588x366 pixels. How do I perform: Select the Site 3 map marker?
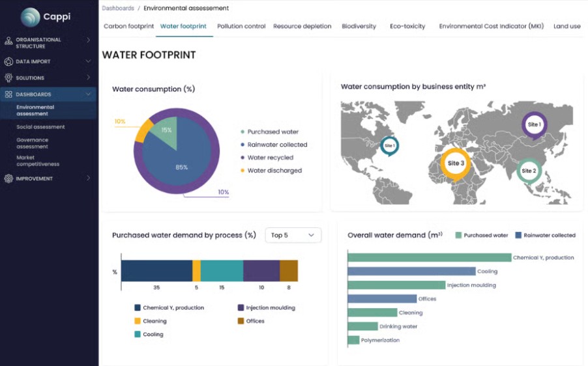pyautogui.click(x=454, y=163)
